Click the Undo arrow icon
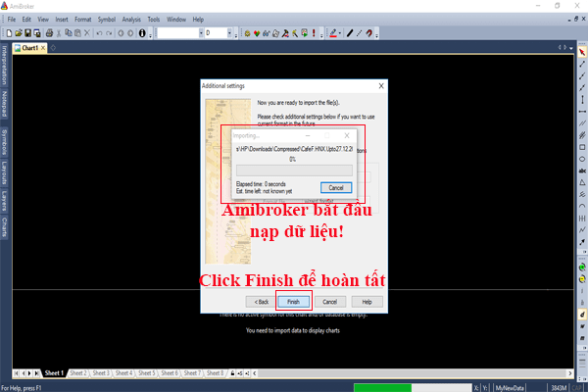 point(99,33)
